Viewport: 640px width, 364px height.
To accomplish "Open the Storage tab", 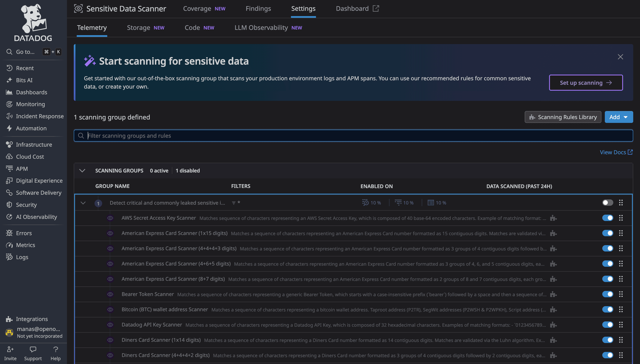I will pos(139,28).
